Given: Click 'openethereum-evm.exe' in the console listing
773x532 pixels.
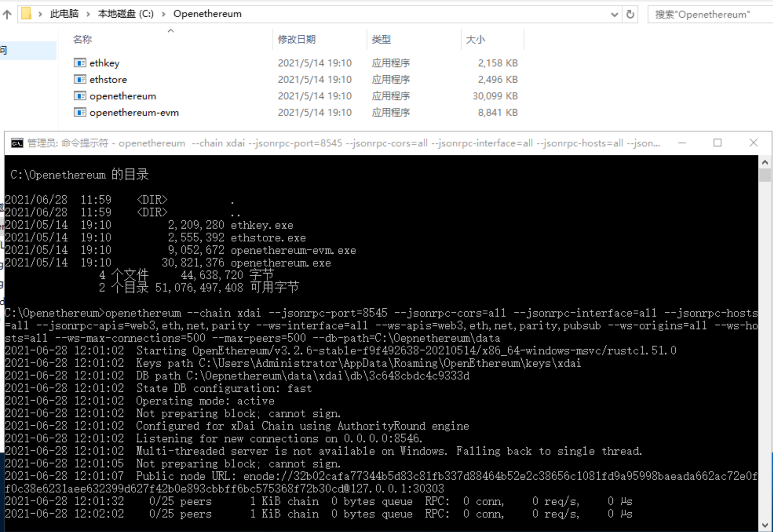Looking at the screenshot, I should coord(293,251).
